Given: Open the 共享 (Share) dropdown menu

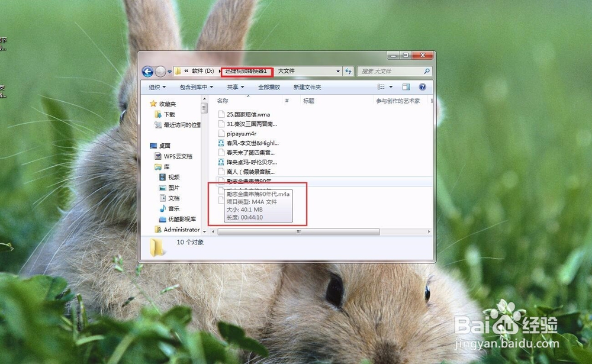Looking at the screenshot, I should 234,86.
